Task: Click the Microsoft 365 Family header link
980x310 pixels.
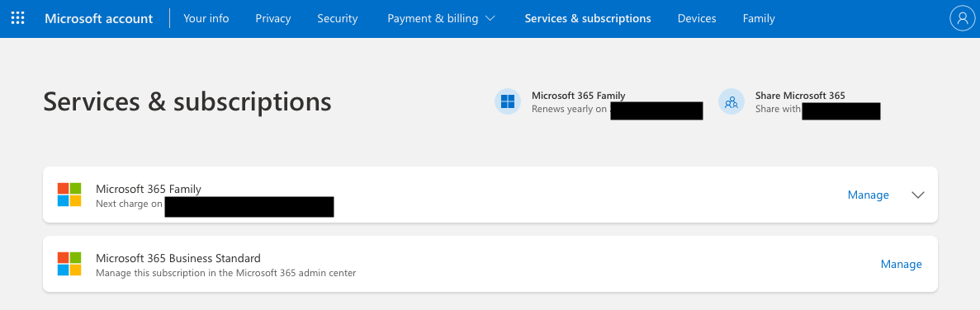Action: point(579,96)
